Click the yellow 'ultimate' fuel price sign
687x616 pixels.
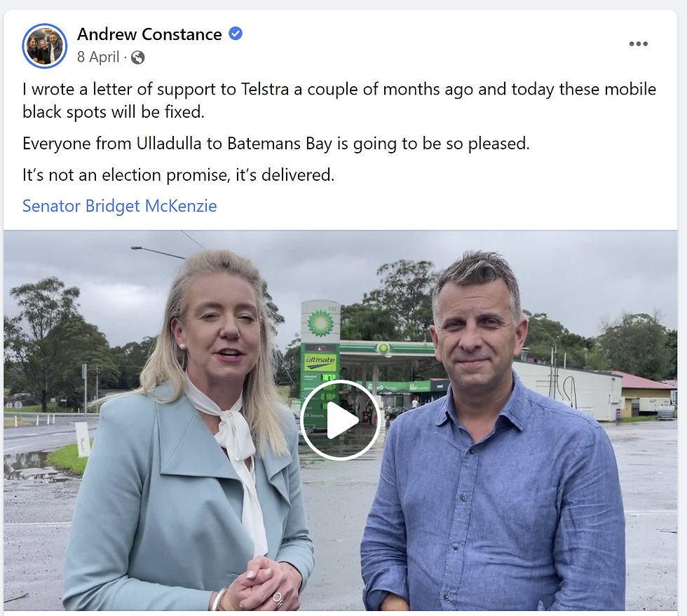(x=320, y=362)
